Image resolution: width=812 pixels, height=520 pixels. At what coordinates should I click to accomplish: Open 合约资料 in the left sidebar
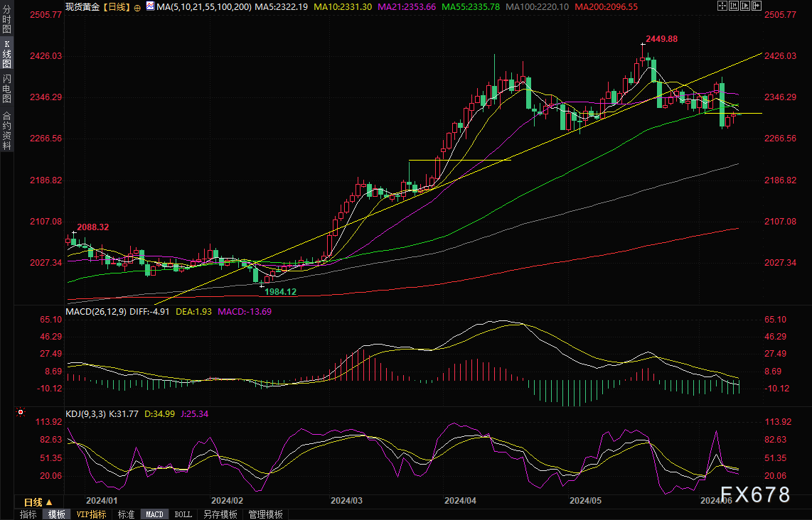pyautogui.click(x=6, y=131)
